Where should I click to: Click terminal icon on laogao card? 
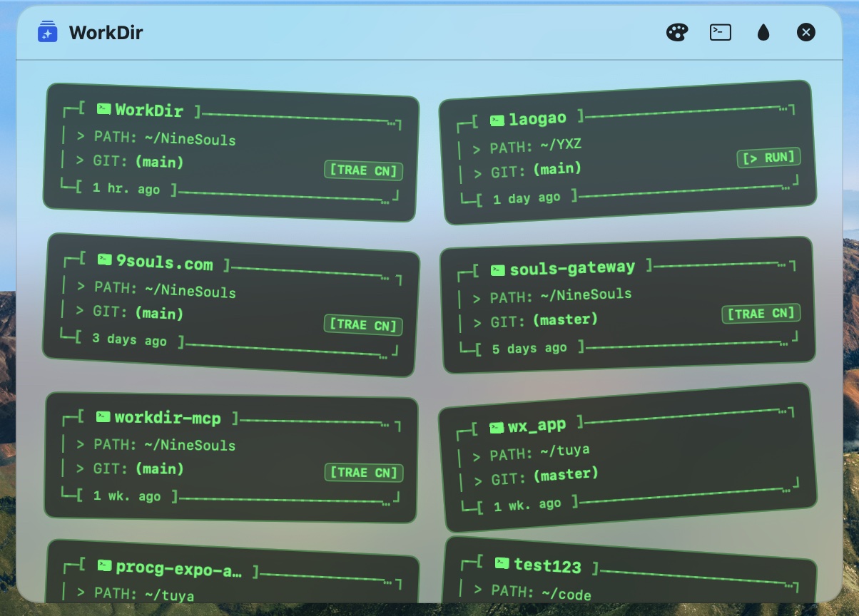pos(497,120)
